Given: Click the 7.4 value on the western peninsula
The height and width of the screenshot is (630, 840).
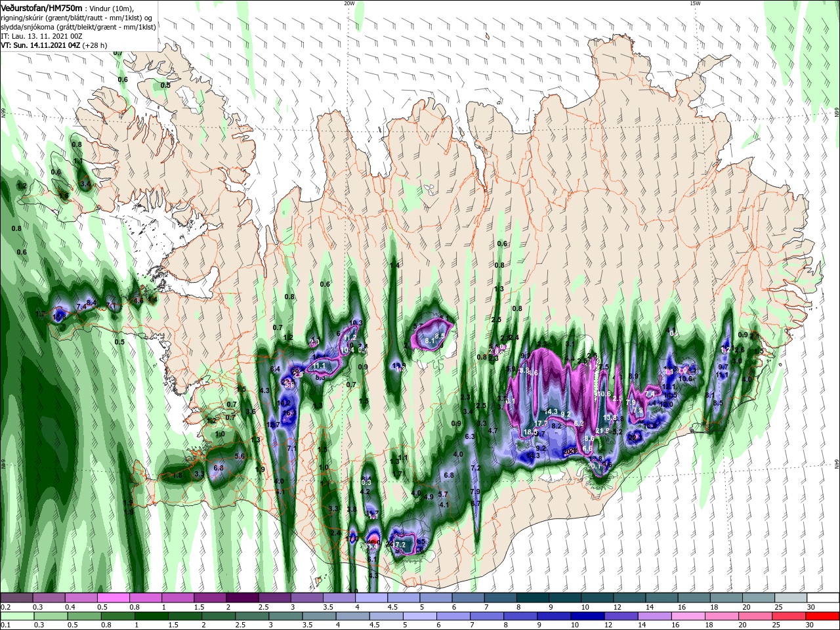Looking at the screenshot, I should point(81,306).
